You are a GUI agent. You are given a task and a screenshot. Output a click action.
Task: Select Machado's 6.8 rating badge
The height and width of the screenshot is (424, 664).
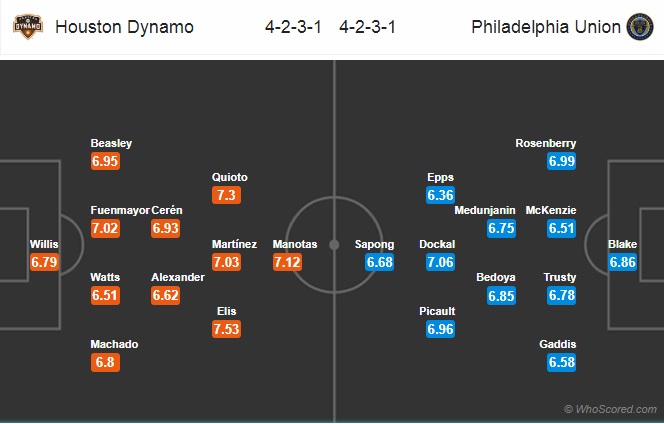[105, 362]
